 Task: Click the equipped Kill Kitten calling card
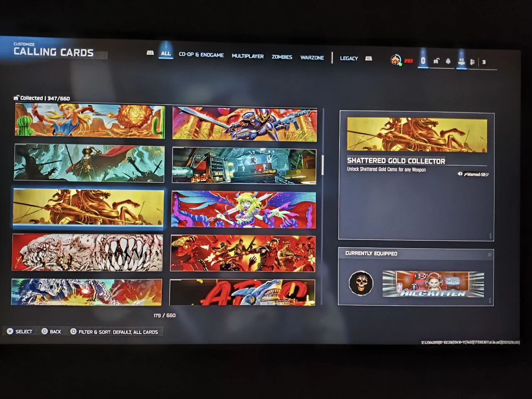coord(433,284)
